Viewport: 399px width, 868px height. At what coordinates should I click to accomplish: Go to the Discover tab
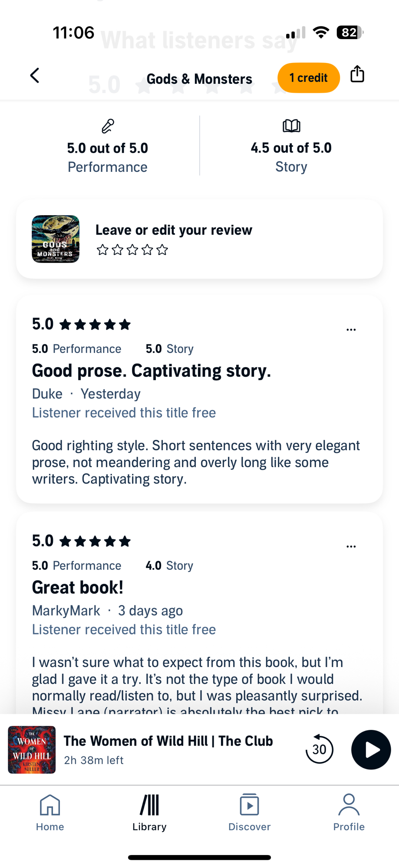[x=249, y=812]
